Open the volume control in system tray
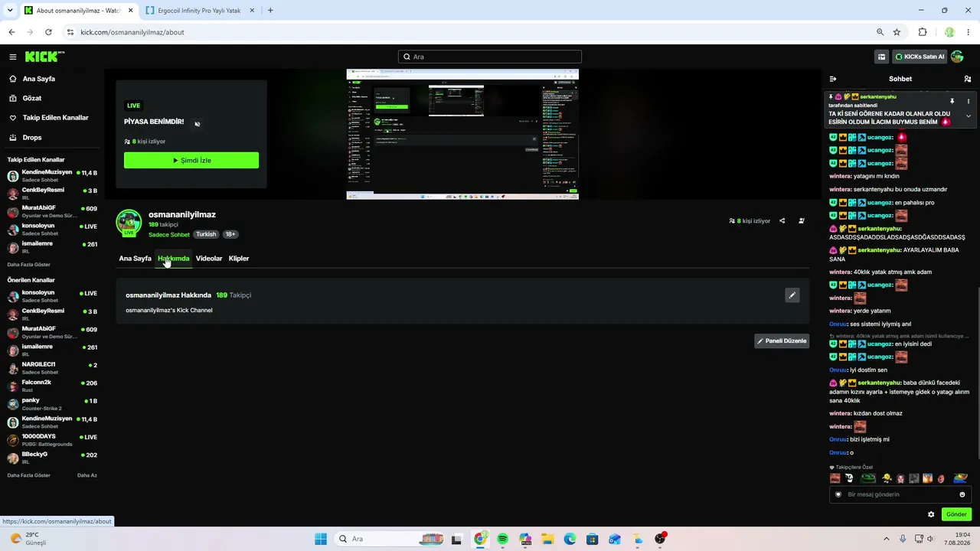The width and height of the screenshot is (980, 551). point(931,539)
